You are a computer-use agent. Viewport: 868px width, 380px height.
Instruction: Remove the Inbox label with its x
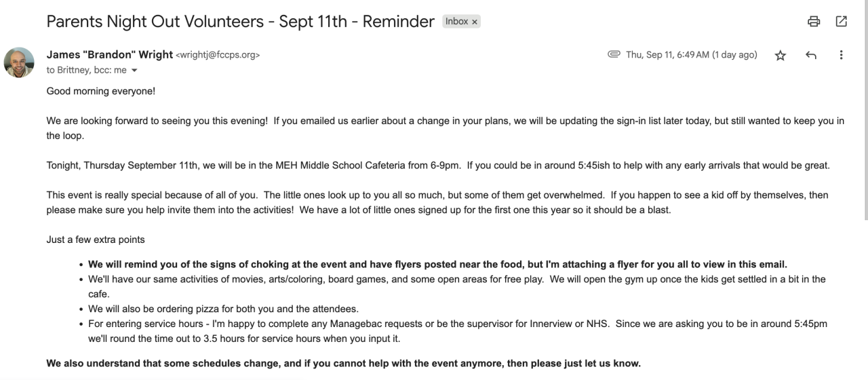pyautogui.click(x=475, y=22)
